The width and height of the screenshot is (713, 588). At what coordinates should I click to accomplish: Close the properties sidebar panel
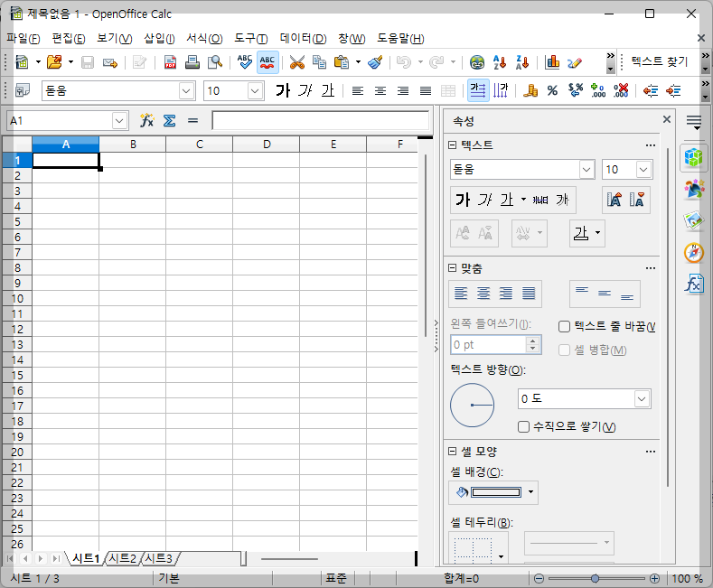pos(667,119)
